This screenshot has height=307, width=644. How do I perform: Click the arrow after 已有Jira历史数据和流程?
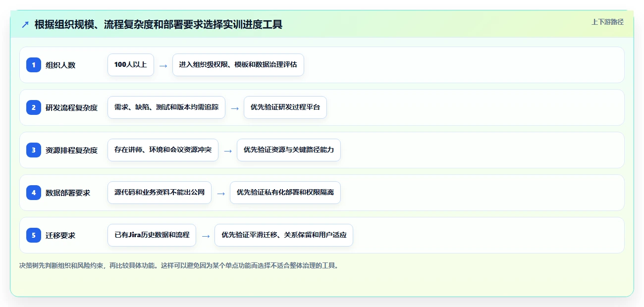click(x=206, y=236)
